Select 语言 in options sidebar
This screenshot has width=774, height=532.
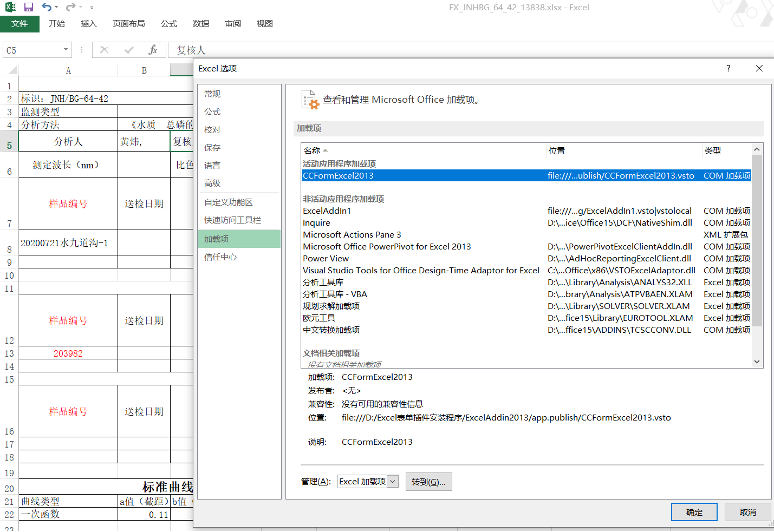point(239,165)
